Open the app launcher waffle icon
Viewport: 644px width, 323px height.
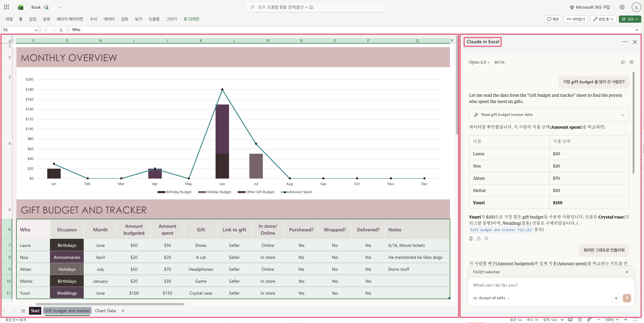coord(6,7)
